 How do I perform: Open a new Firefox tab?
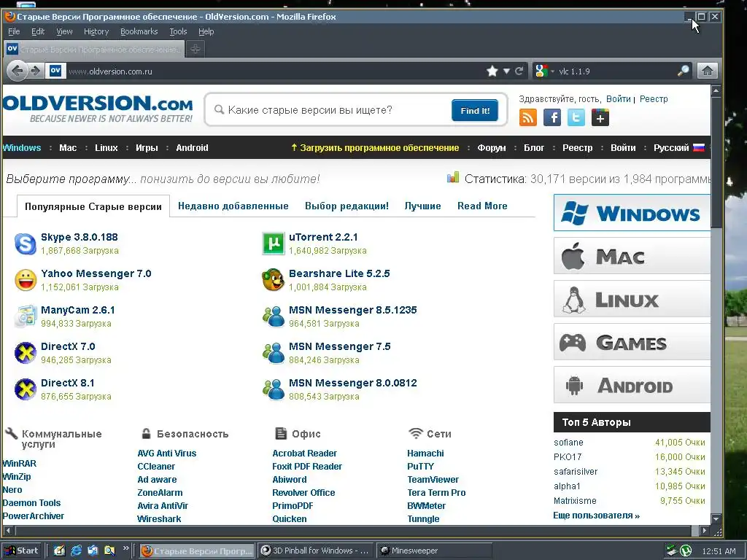(196, 49)
